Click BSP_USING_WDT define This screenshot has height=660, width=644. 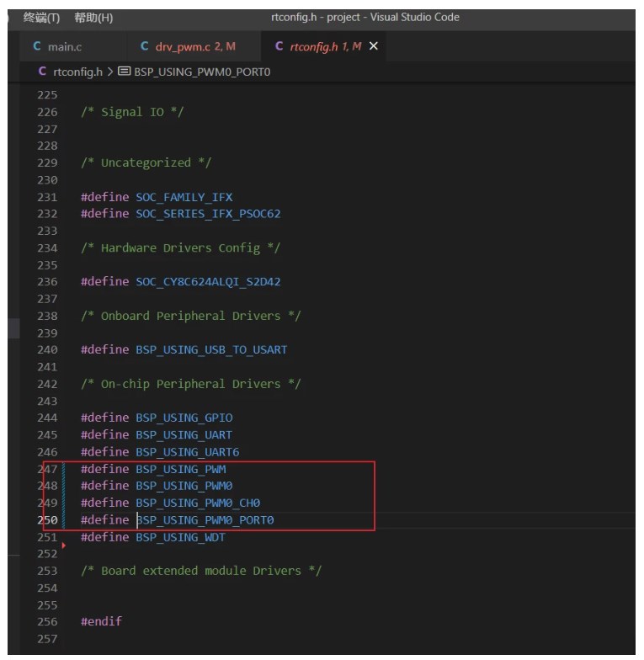coord(180,537)
